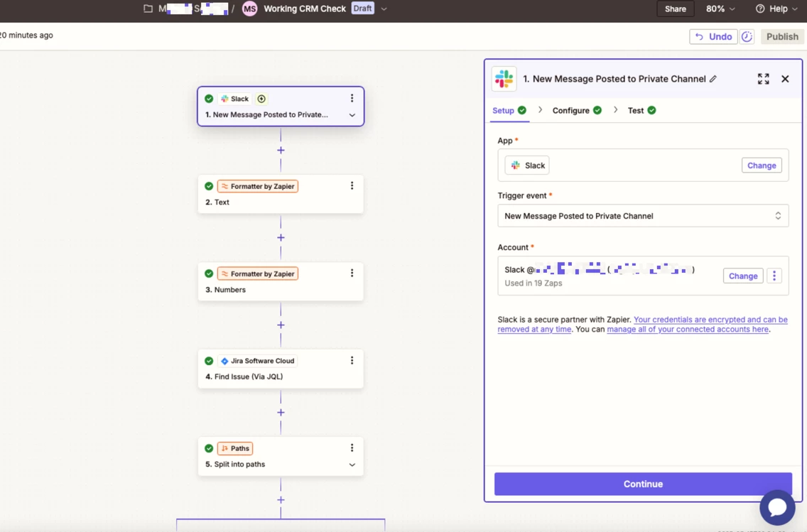Close the step editor panel
Viewport: 807px width, 532px height.
(x=785, y=79)
